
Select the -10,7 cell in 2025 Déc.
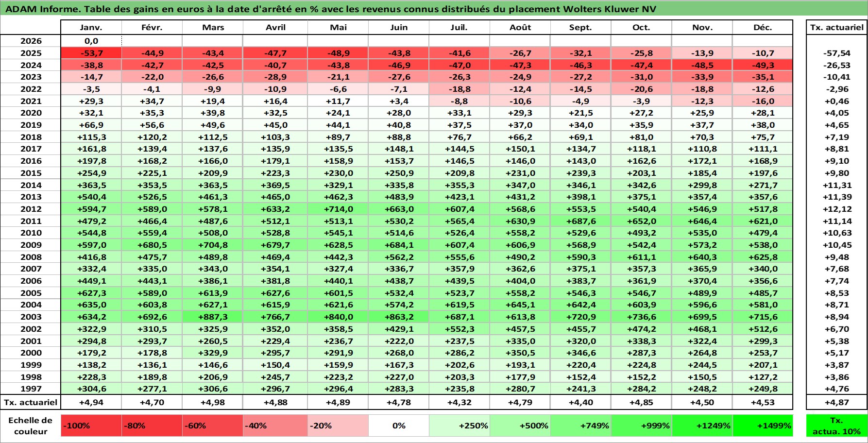tap(763, 53)
